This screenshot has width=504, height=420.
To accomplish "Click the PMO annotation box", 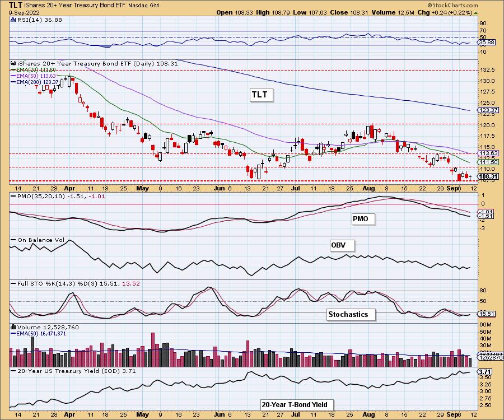I will point(363,219).
